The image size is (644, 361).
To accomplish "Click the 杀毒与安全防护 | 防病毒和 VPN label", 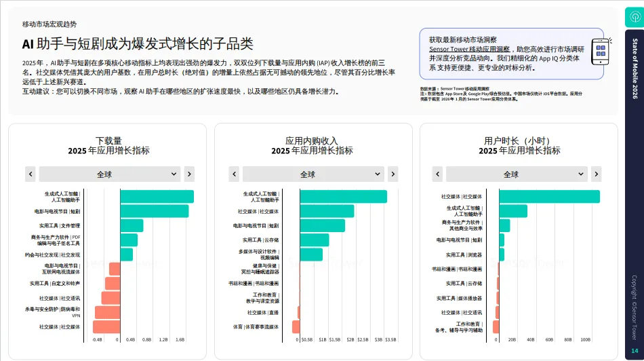I will (53, 312).
